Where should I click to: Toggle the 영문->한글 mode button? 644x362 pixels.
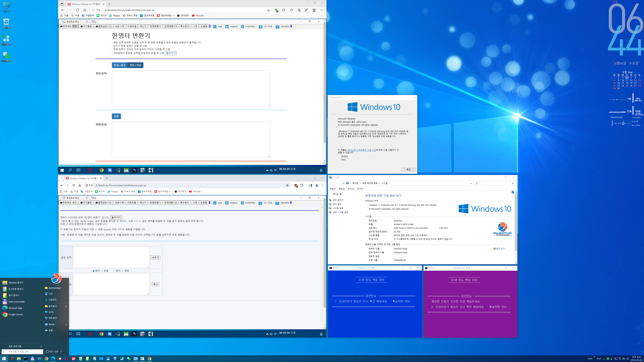[135, 65]
